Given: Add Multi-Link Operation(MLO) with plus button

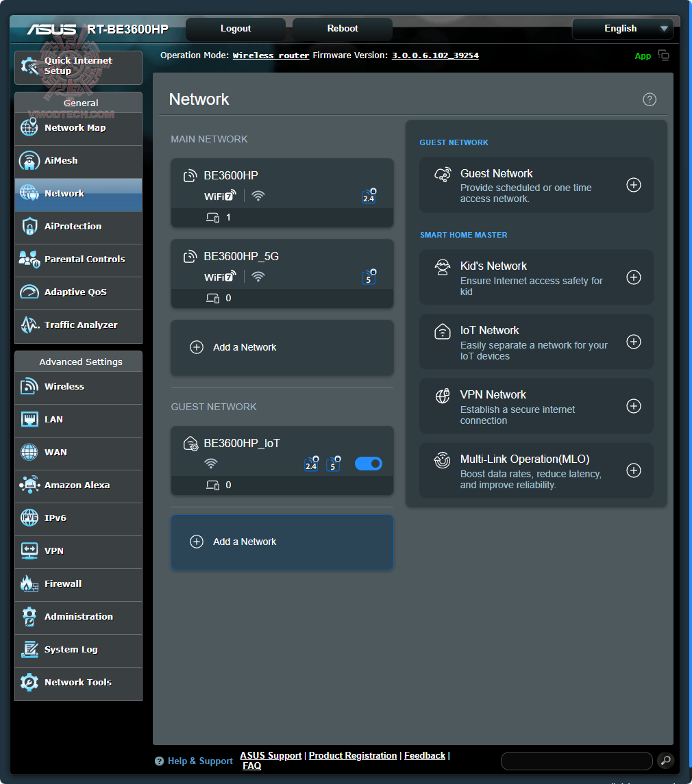Looking at the screenshot, I should tap(634, 470).
